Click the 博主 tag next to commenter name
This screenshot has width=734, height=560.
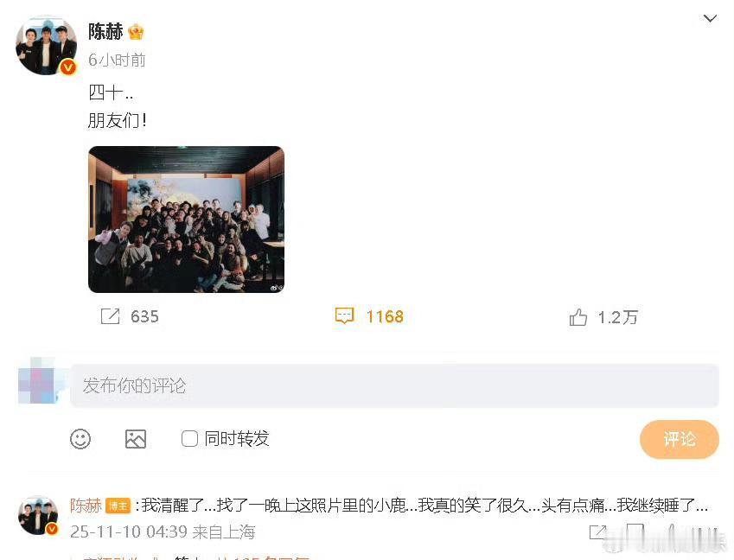pyautogui.click(x=118, y=506)
